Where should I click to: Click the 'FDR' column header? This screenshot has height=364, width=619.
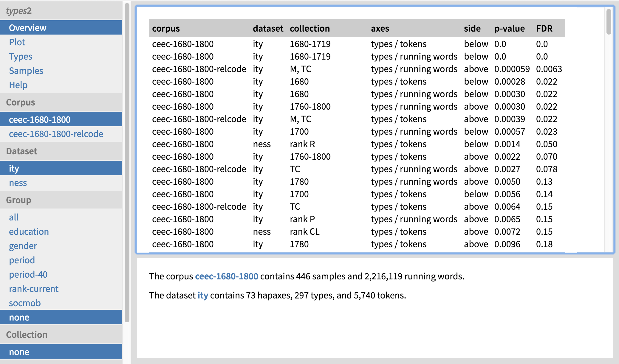point(544,28)
